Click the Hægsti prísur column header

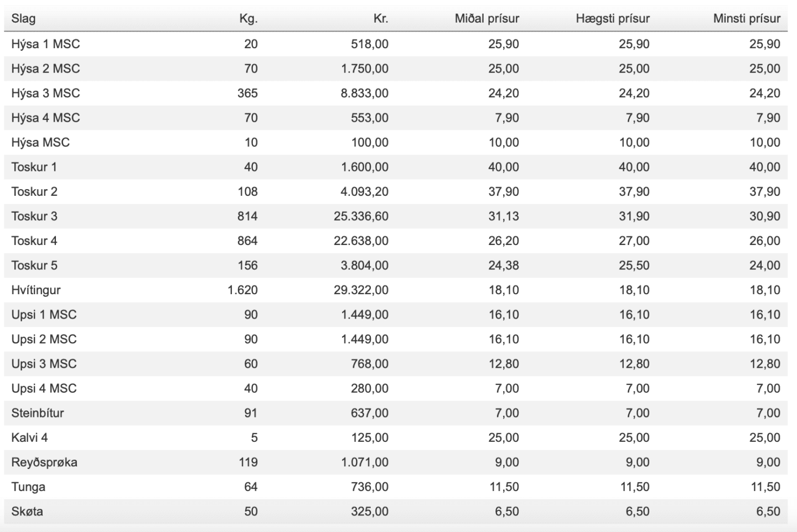coord(613,19)
